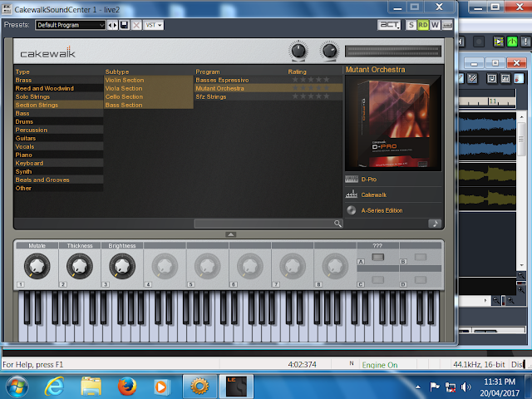Select Solo Strings type
532x399 pixels.
pos(59,96)
